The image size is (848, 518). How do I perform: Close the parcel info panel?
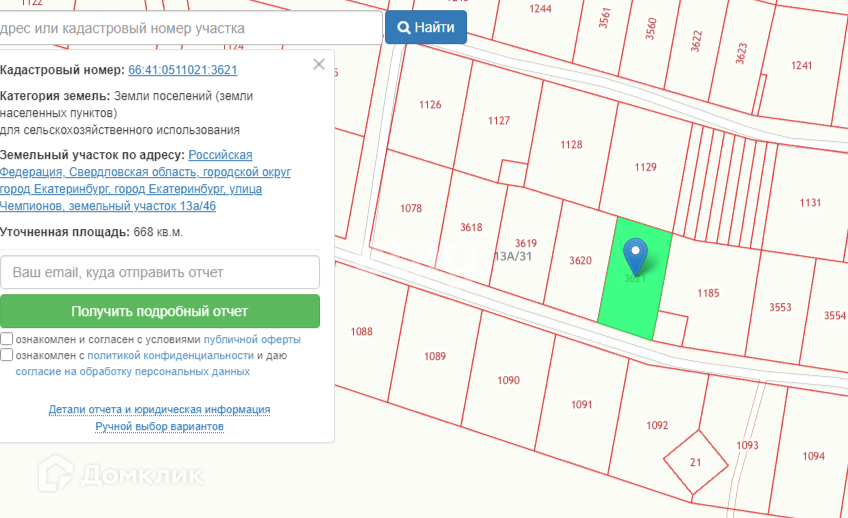(319, 64)
